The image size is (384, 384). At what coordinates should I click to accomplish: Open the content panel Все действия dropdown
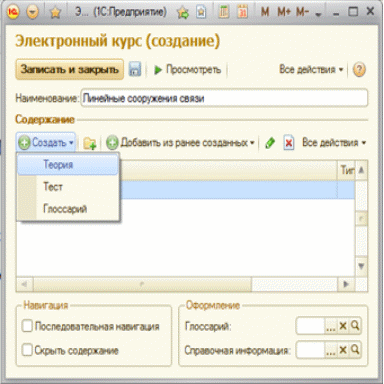(x=334, y=143)
